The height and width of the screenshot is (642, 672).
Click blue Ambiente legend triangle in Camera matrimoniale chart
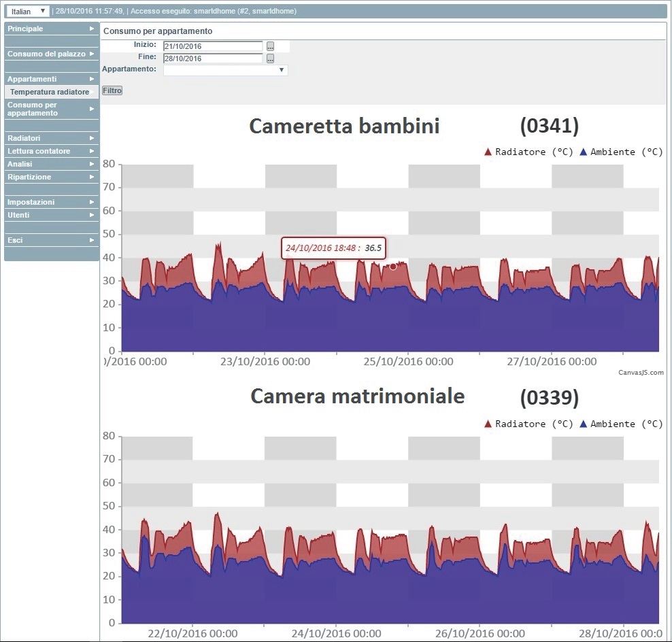[x=583, y=424]
